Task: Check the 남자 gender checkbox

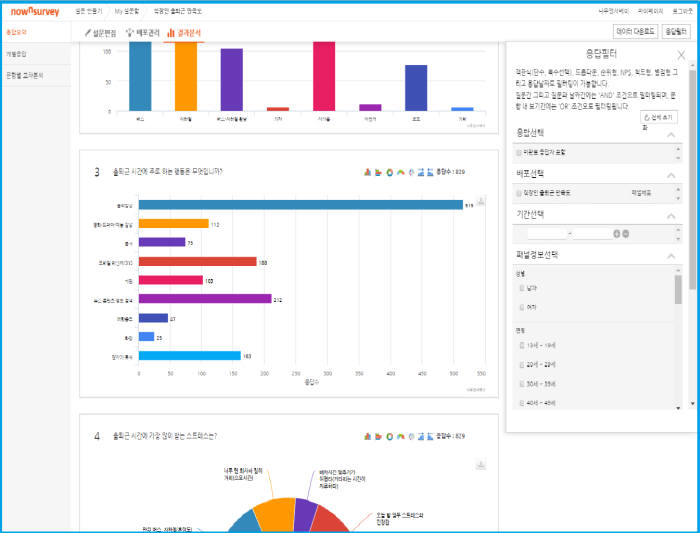Action: click(x=522, y=288)
